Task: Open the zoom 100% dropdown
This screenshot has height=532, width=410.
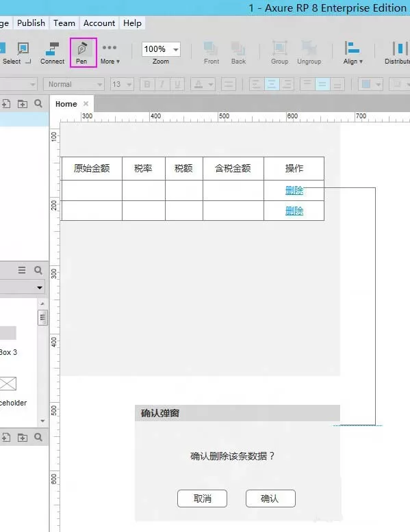Action: click(161, 49)
